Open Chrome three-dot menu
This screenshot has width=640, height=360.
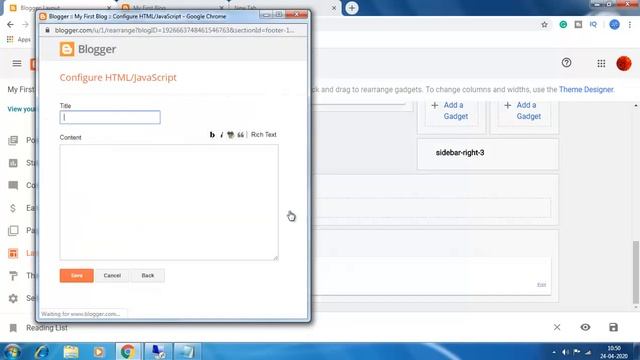pos(630,25)
